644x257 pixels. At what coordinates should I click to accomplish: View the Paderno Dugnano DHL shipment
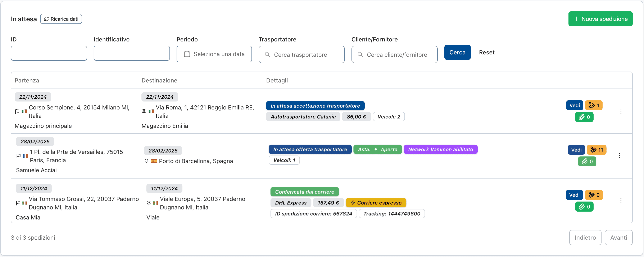tap(574, 195)
